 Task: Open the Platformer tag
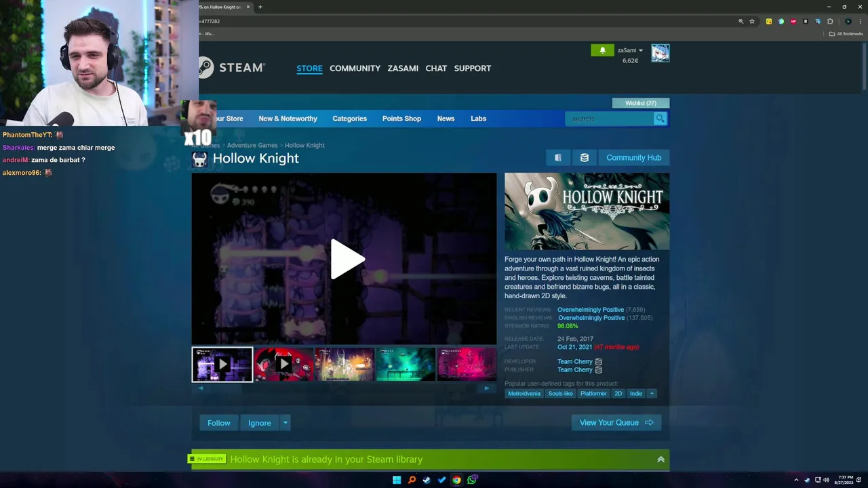coord(593,394)
